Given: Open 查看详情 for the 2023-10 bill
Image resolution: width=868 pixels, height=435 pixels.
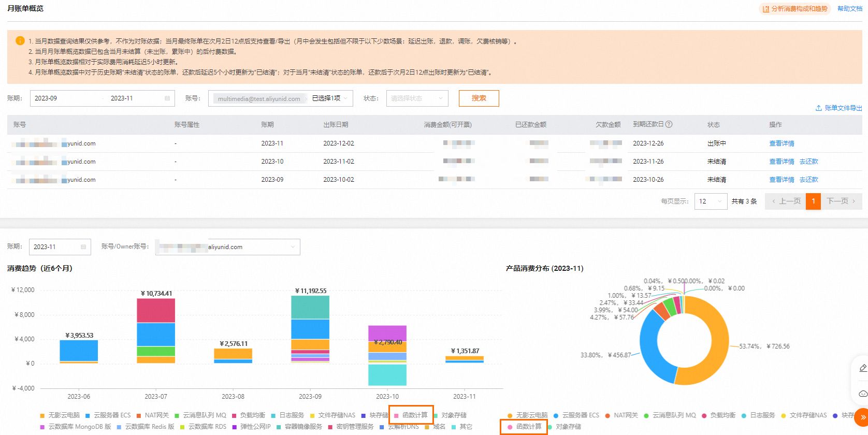Looking at the screenshot, I should 782,162.
